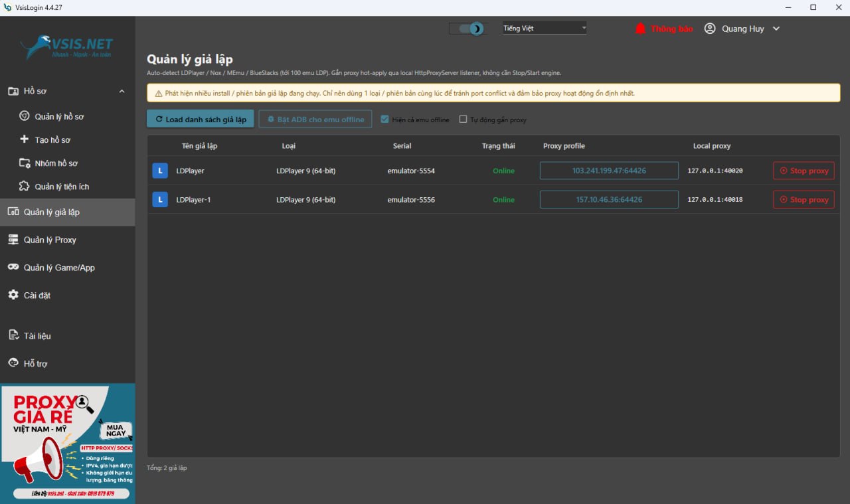This screenshot has width=850, height=504.
Task: Enable the Tự động gắn proxy checkbox
Action: tap(464, 120)
